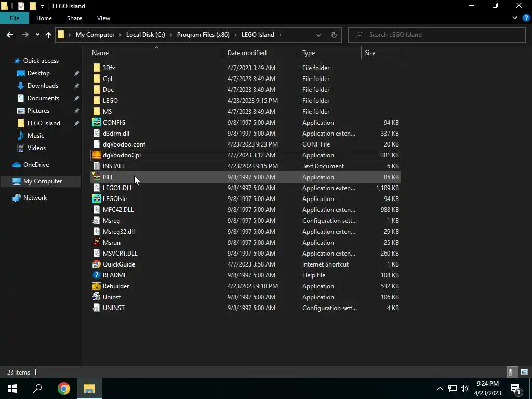This screenshot has height=399, width=532.
Task: Open the Home ribbon tab
Action: (x=44, y=18)
